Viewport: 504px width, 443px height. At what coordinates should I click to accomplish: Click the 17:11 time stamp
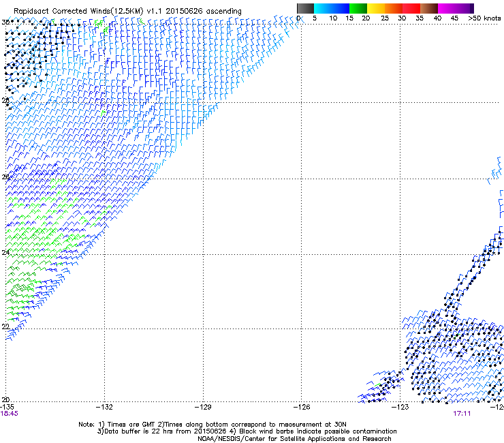[462, 414]
